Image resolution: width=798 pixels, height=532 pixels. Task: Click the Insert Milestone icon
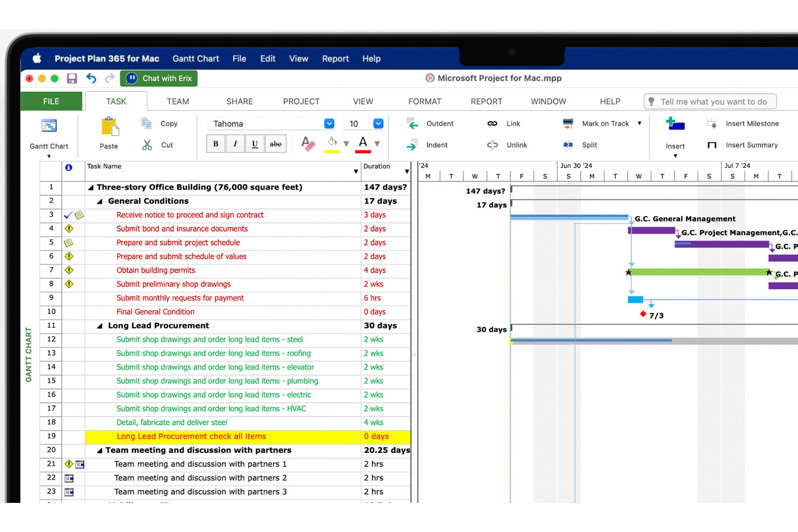point(712,123)
